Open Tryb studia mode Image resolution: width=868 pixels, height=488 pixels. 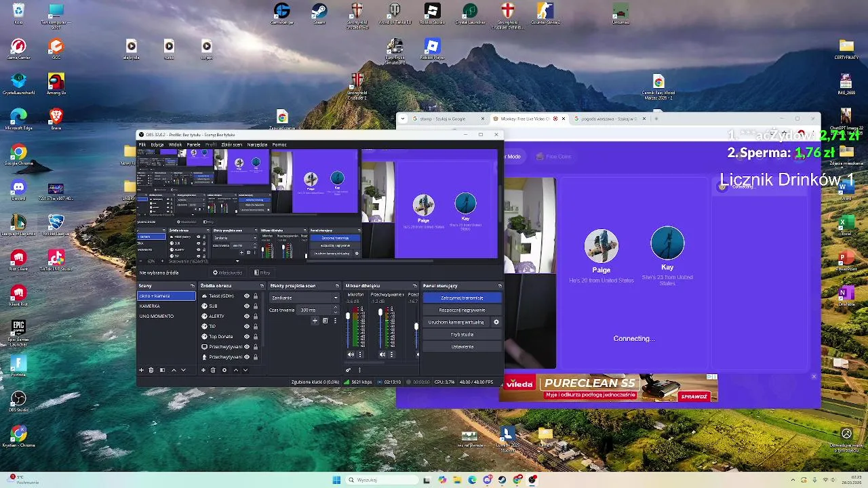462,334
